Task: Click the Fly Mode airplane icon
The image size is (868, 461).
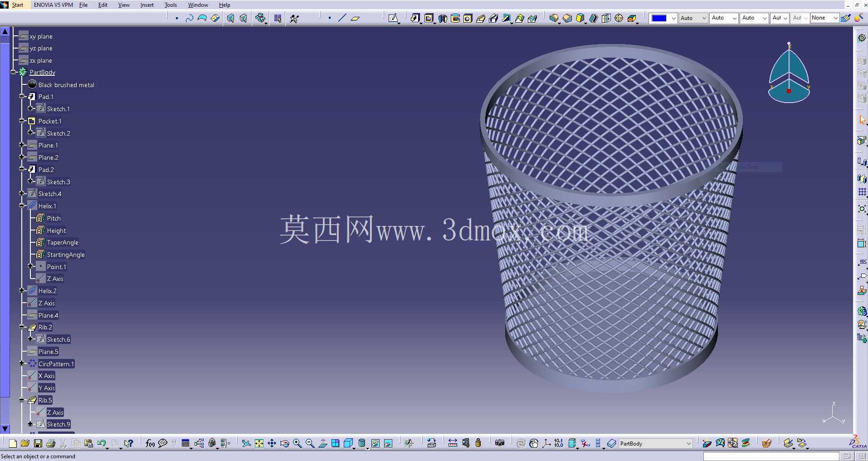Action: tap(246, 443)
